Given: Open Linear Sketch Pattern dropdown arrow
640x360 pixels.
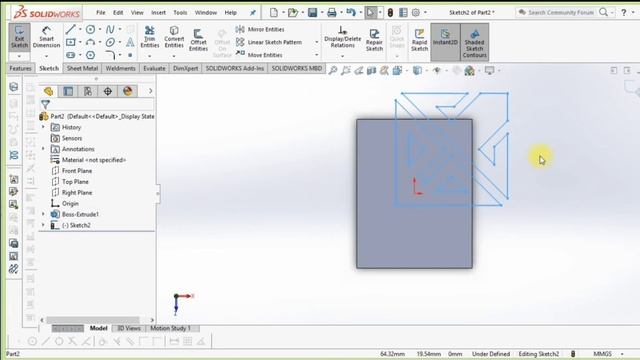Looking at the screenshot, I should [x=317, y=42].
